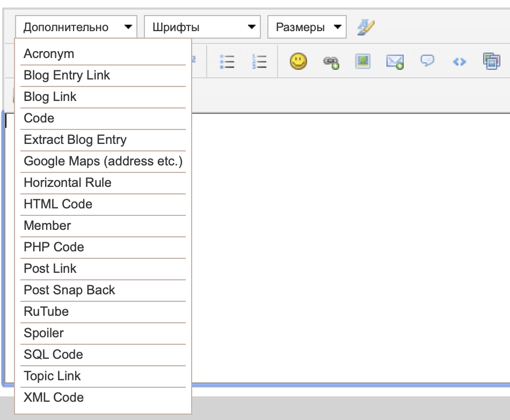Choose SQL Code option

coord(103,354)
